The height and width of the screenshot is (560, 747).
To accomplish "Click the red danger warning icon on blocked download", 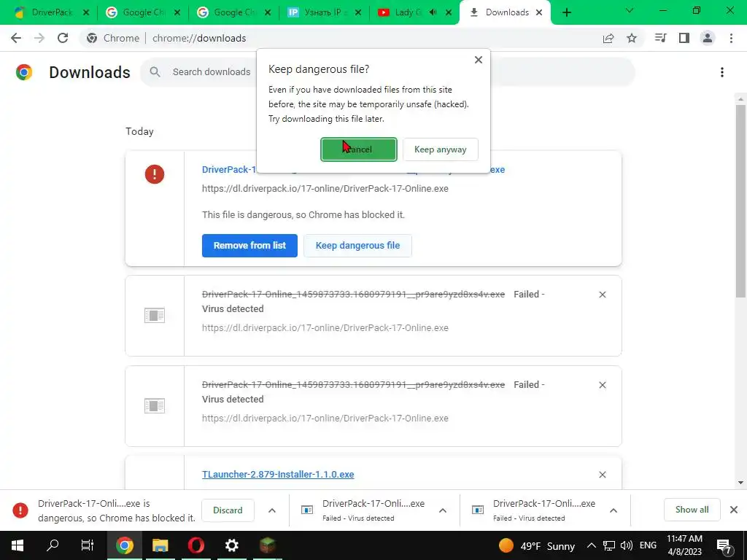I will (x=155, y=174).
